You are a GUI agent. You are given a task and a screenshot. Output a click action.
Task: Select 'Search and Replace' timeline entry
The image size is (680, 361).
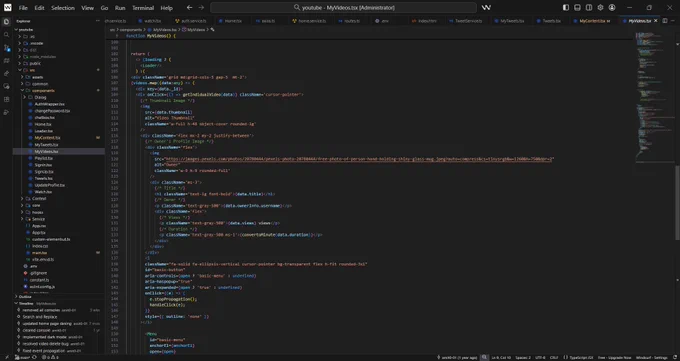click(x=59, y=317)
